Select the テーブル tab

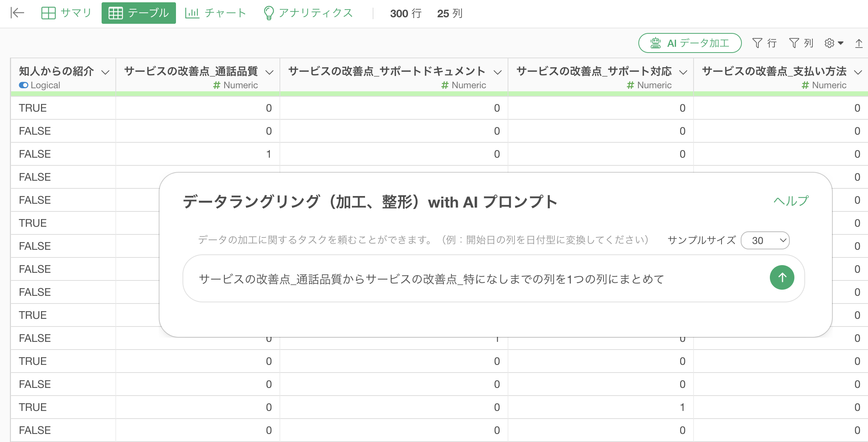[x=138, y=13]
